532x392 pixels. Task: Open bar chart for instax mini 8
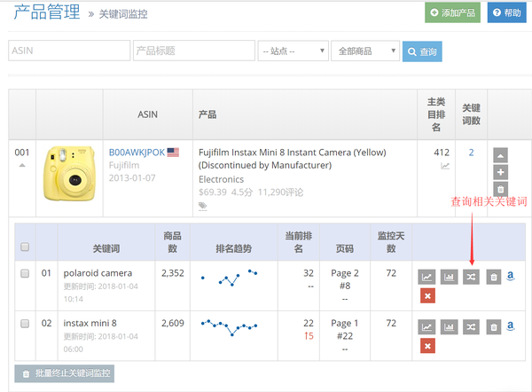[449, 327]
